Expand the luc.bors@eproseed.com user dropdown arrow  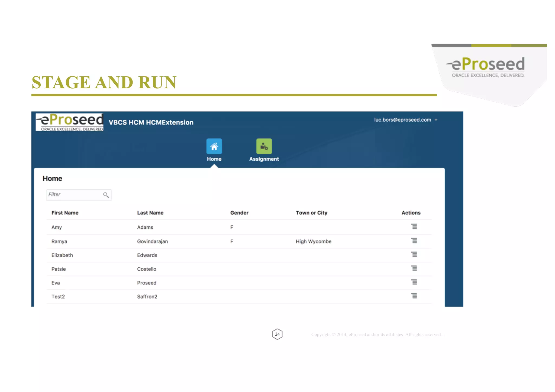[x=436, y=120]
